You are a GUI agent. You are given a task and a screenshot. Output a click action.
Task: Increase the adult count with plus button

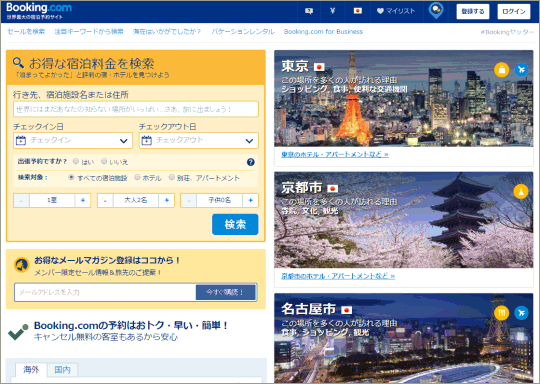tap(167, 200)
